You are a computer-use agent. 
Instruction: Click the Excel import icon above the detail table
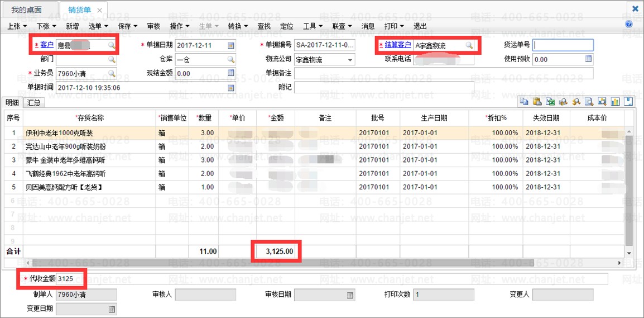[550, 102]
